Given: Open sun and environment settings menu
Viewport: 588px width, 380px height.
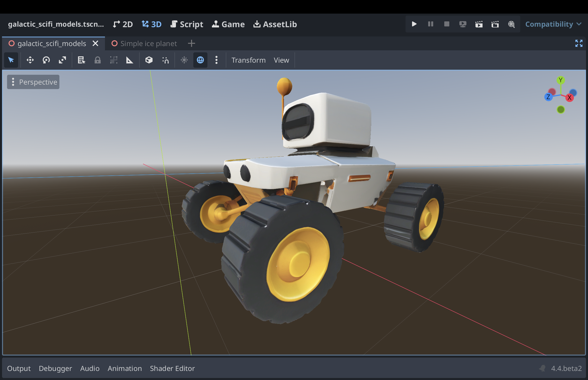Looking at the screenshot, I should point(216,60).
